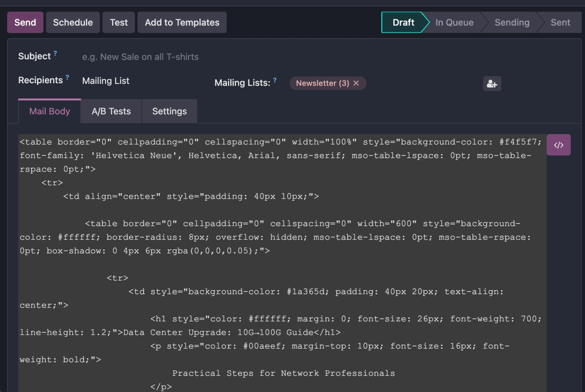This screenshot has width=585, height=392.
Task: Click the add recipient person icon
Action: [492, 83]
